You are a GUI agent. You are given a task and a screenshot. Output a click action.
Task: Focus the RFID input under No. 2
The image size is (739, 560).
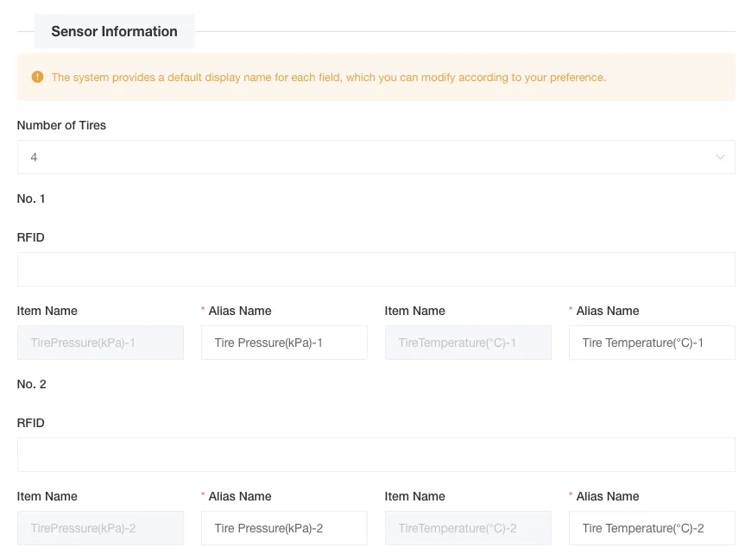pyautogui.click(x=376, y=455)
